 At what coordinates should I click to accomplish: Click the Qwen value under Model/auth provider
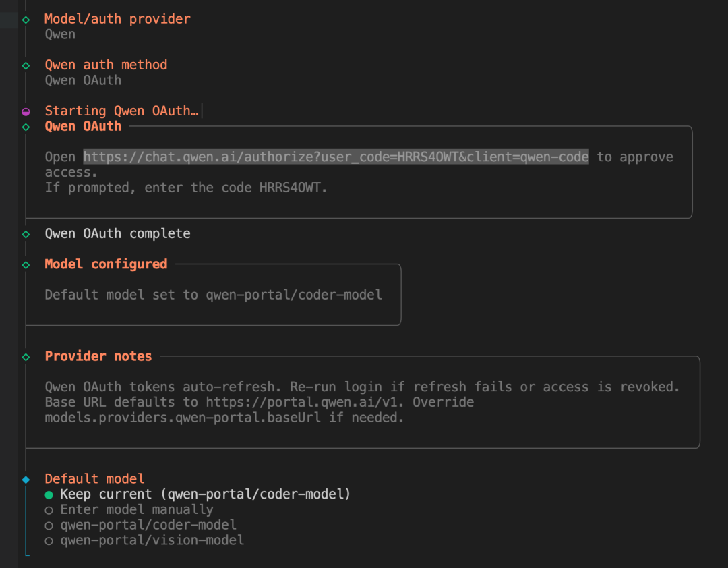click(x=60, y=34)
